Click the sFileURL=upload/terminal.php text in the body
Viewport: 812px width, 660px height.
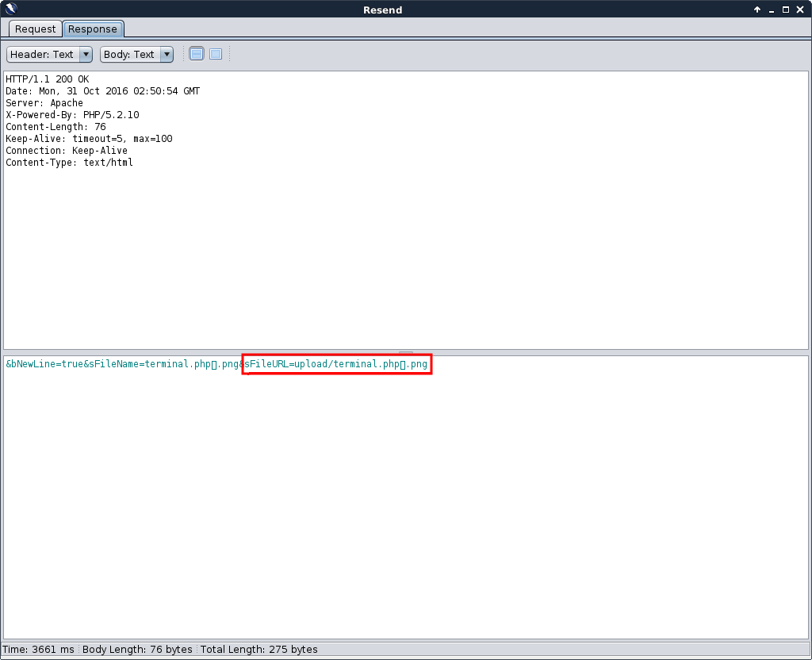(322, 364)
